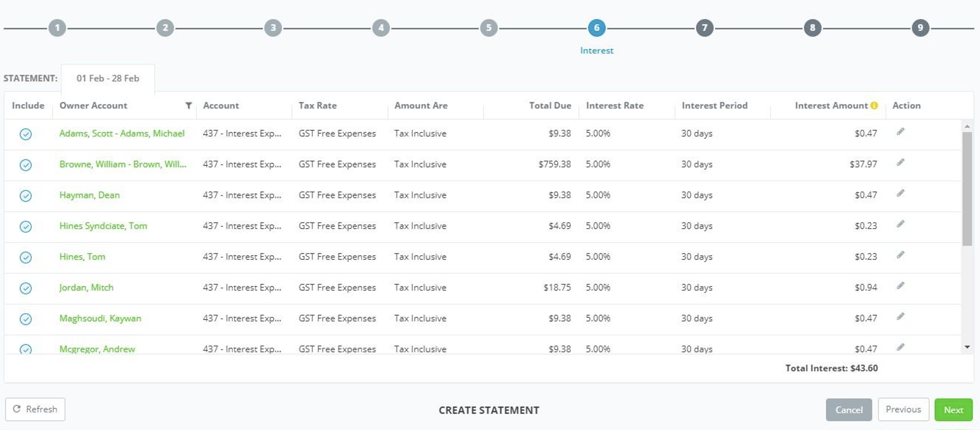Click the Refresh button
980x430 pixels.
pos(35,409)
